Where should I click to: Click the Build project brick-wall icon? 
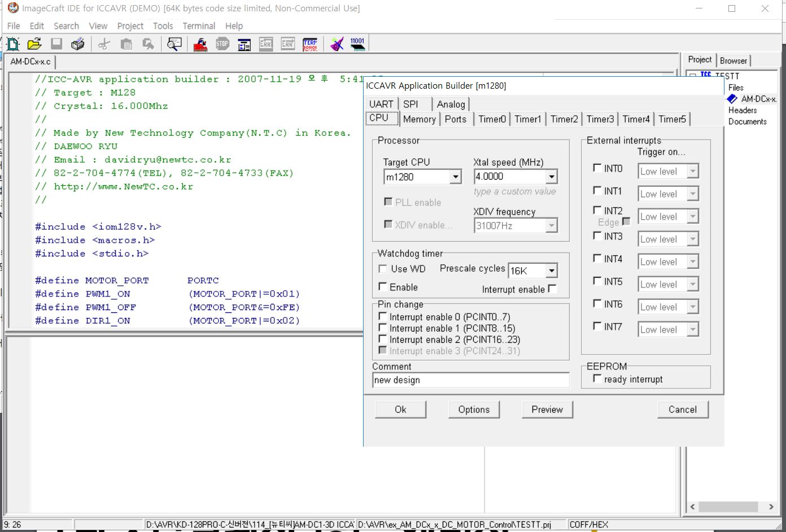[200, 44]
